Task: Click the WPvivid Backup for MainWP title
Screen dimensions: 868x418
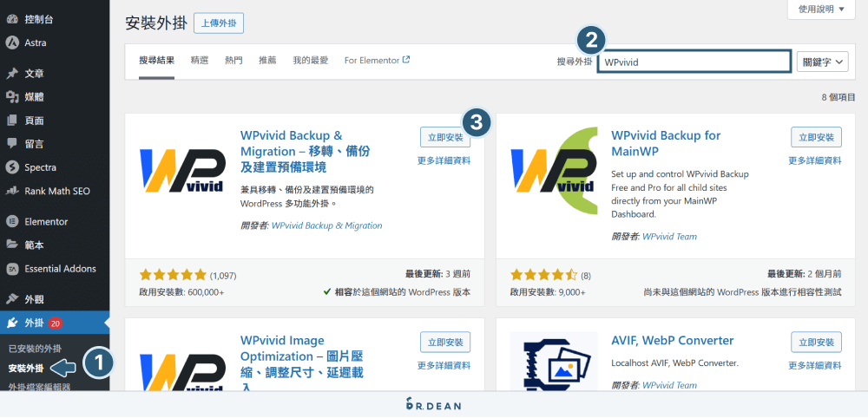Action: 666,143
